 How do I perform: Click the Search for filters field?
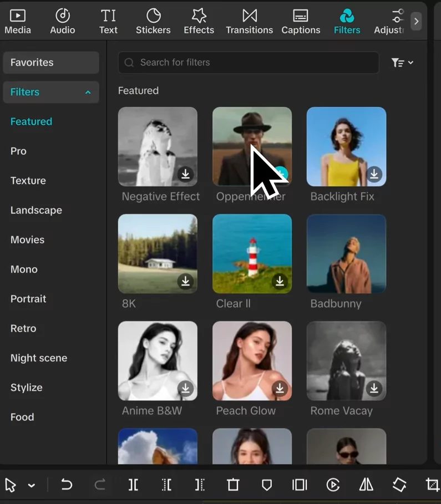coord(249,62)
